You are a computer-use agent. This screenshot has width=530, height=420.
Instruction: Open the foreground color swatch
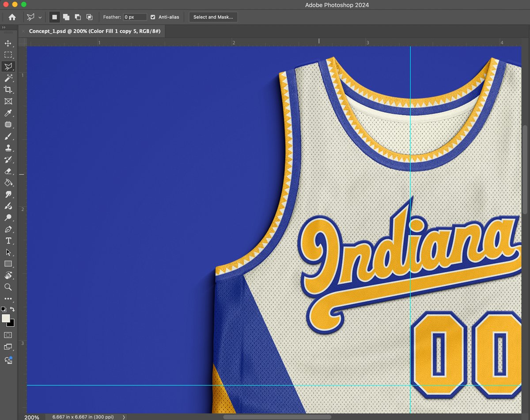[6, 318]
